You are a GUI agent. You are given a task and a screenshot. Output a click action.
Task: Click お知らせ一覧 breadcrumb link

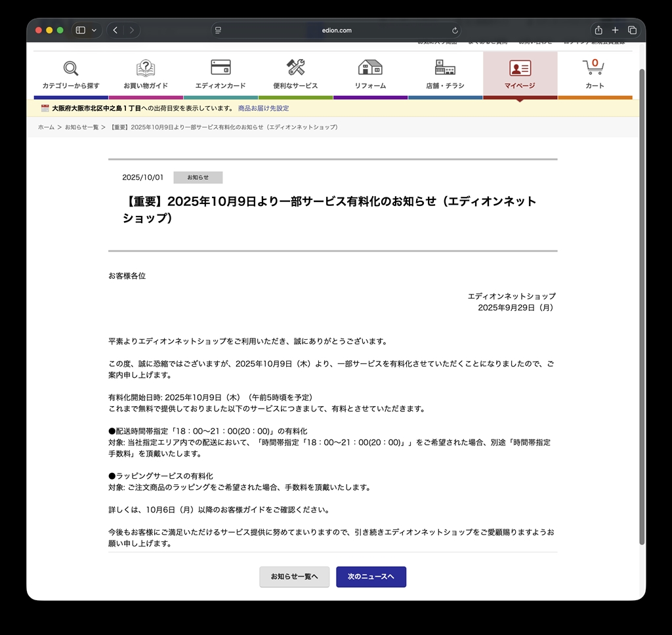click(82, 127)
